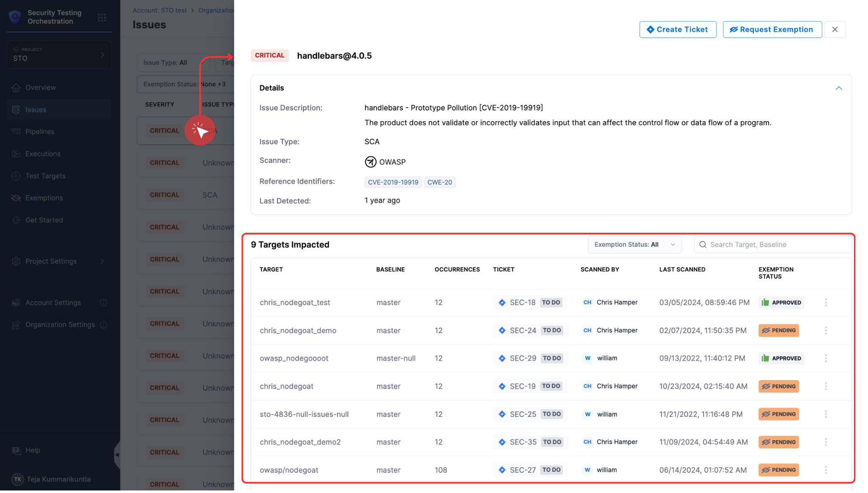Open the CVE-2019-19919 reference link

[392, 182]
